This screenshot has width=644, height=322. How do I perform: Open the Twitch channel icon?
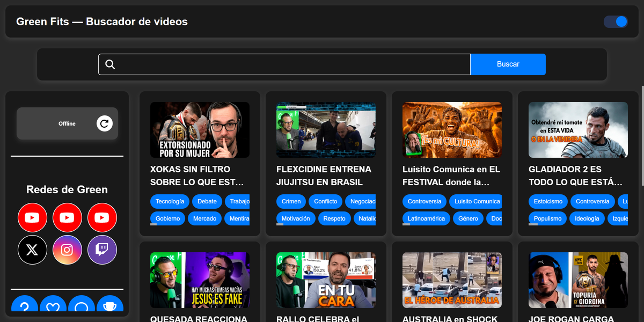(102, 250)
